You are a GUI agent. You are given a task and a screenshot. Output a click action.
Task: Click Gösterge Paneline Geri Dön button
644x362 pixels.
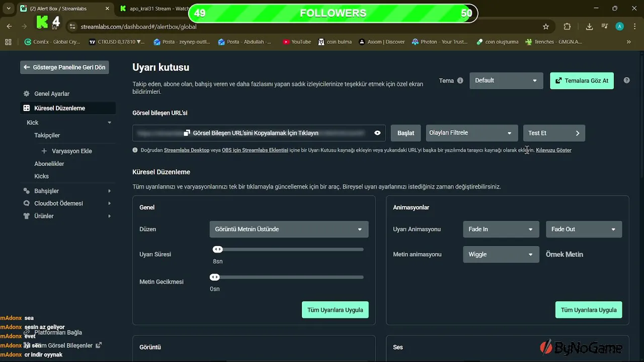point(64,67)
